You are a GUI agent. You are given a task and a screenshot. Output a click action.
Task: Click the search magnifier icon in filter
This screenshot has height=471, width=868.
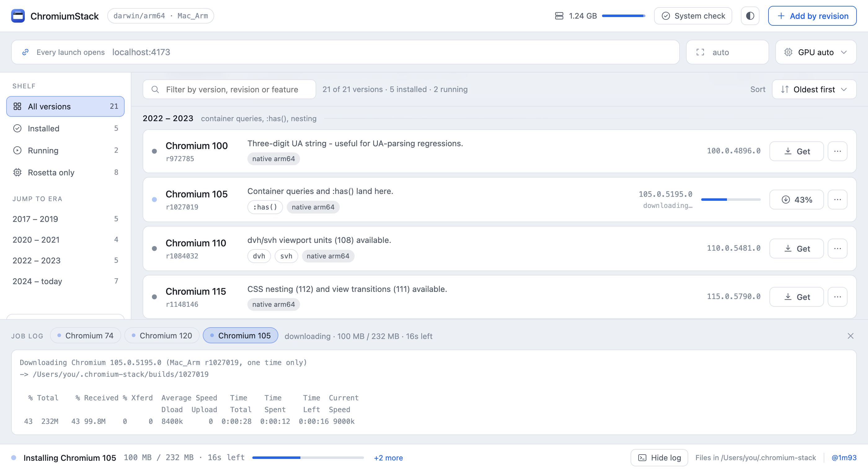click(x=155, y=89)
